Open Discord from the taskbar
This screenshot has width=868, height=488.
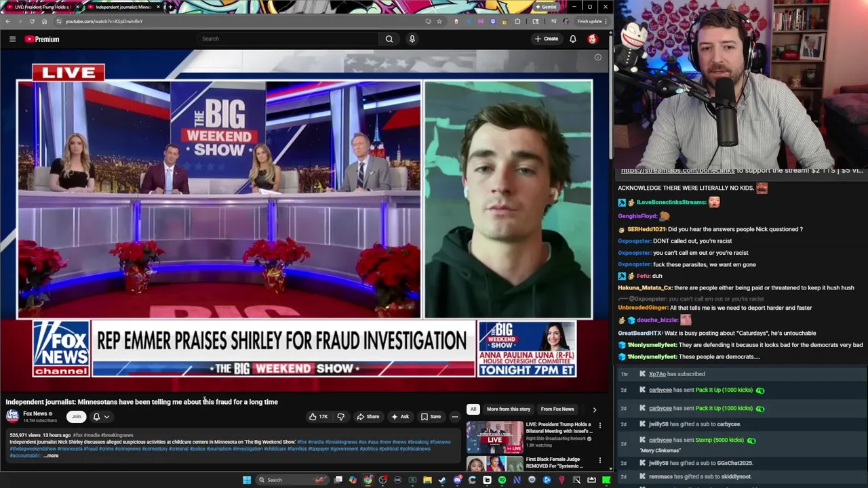[x=457, y=480]
